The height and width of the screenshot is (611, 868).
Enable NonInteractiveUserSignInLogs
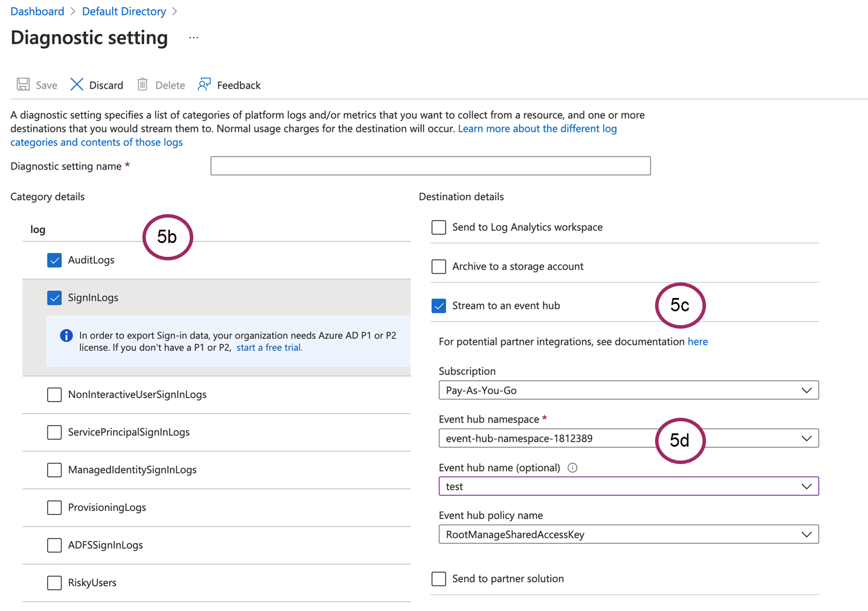(x=54, y=395)
